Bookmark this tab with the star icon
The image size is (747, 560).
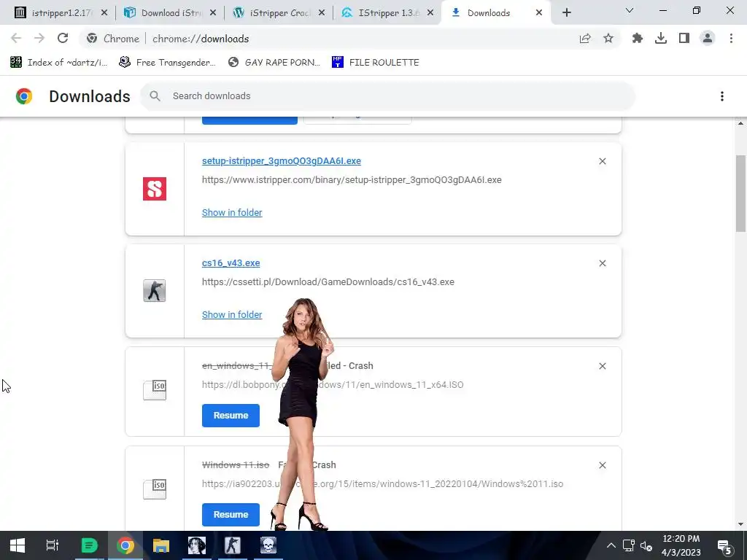pyautogui.click(x=608, y=38)
